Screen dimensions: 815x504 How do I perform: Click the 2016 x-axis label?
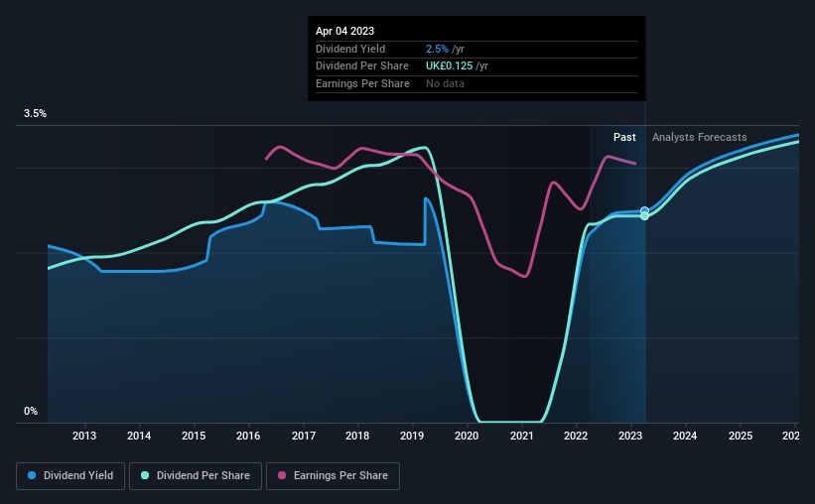tap(248, 436)
